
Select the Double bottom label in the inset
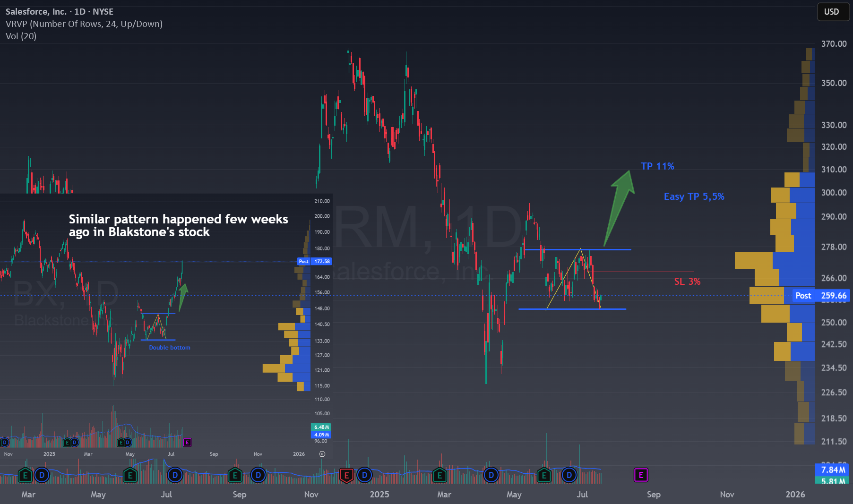170,348
